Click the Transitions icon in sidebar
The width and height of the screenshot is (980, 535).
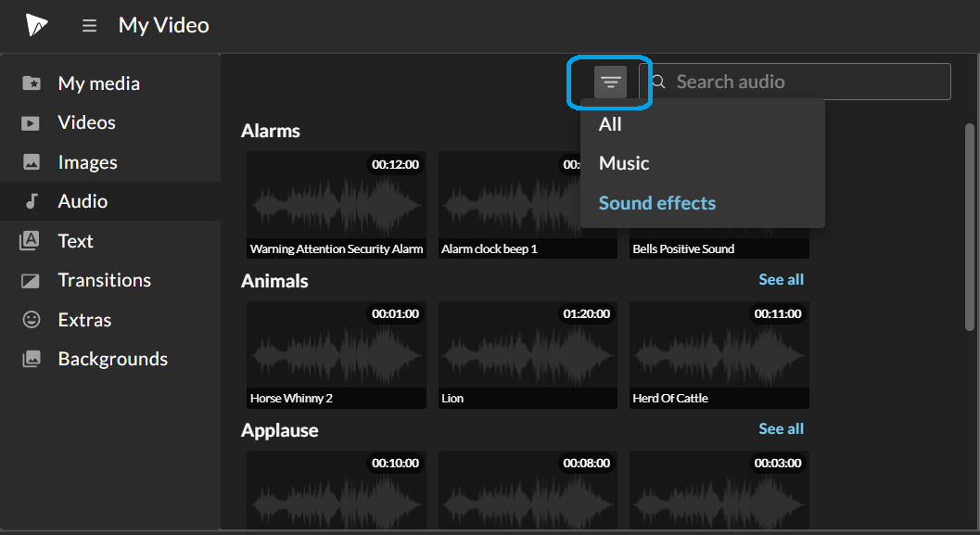tap(31, 281)
